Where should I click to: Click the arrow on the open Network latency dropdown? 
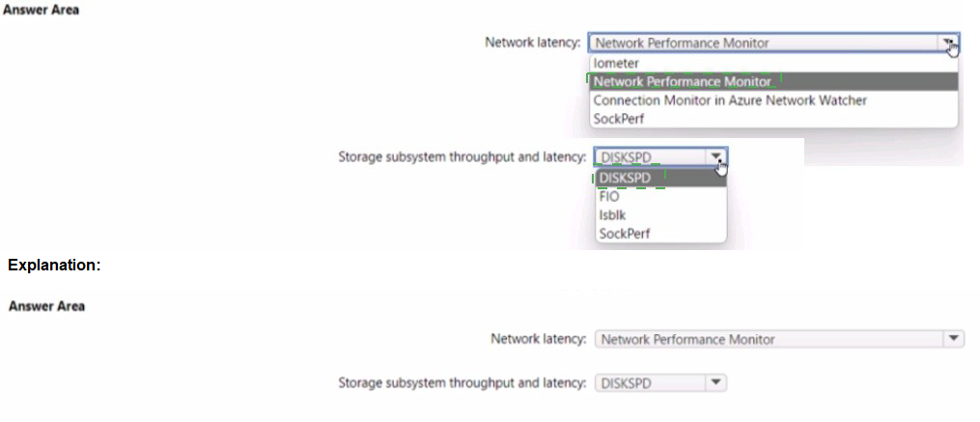948,43
